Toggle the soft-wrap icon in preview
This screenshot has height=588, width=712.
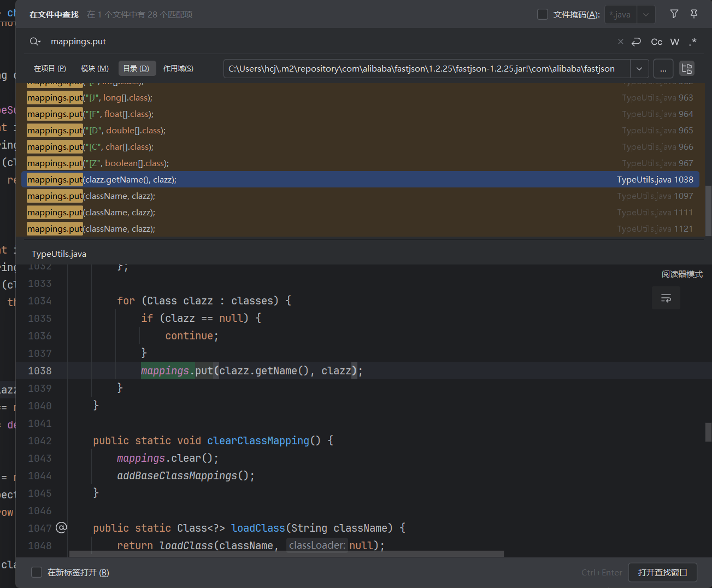coord(666,298)
